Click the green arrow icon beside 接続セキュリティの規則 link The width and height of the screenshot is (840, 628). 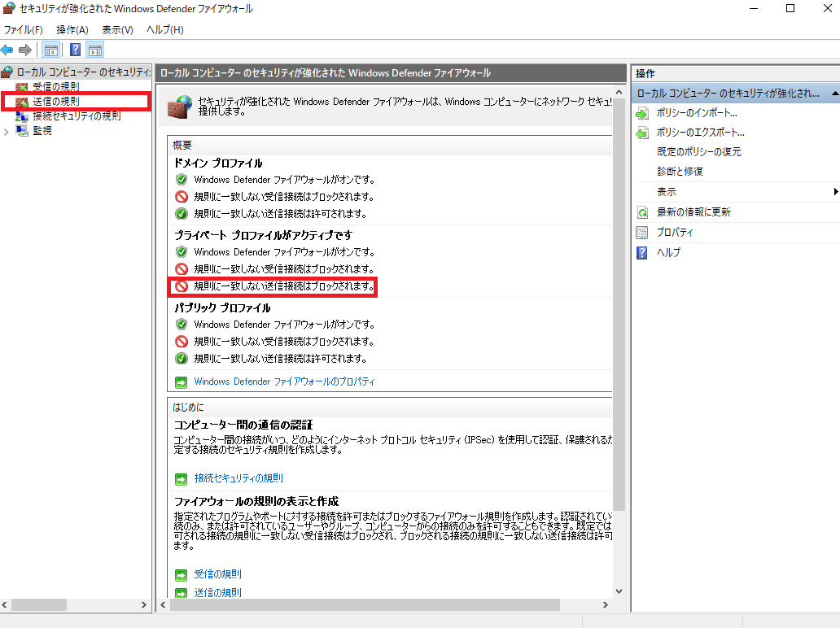(x=181, y=478)
